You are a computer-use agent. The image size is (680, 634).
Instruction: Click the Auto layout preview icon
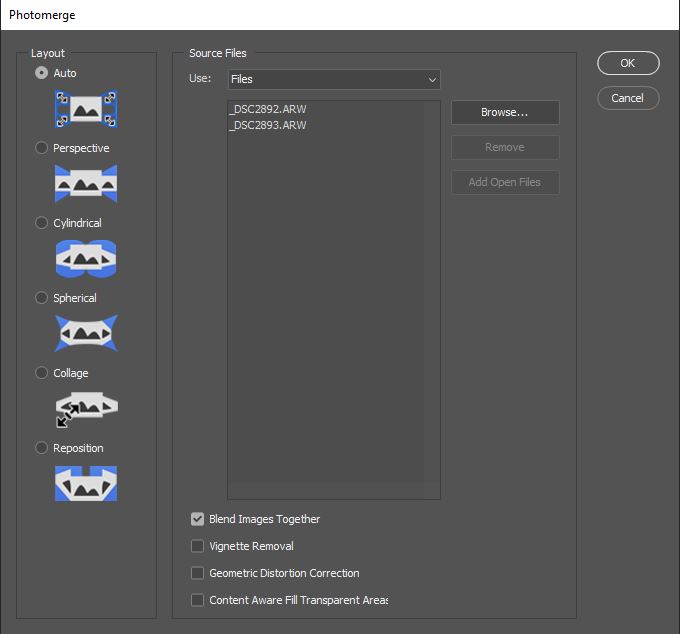coord(86,109)
